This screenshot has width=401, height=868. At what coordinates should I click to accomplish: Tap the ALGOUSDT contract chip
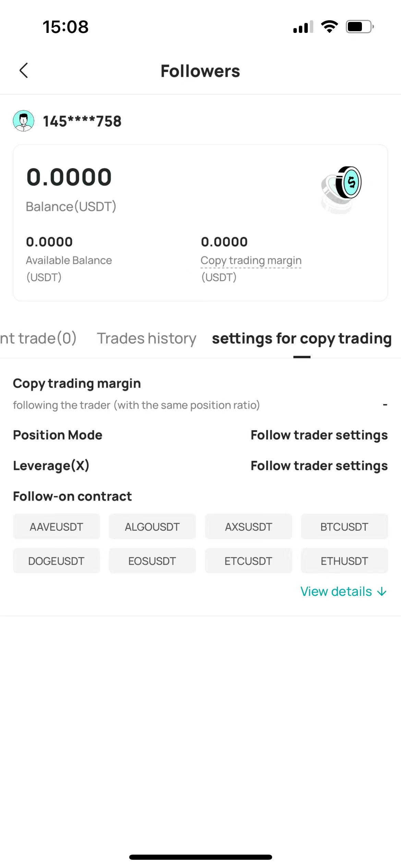pos(152,527)
